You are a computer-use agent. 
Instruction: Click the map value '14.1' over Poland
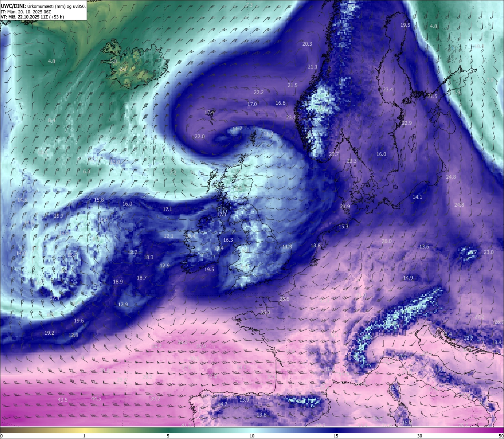pos(417,197)
